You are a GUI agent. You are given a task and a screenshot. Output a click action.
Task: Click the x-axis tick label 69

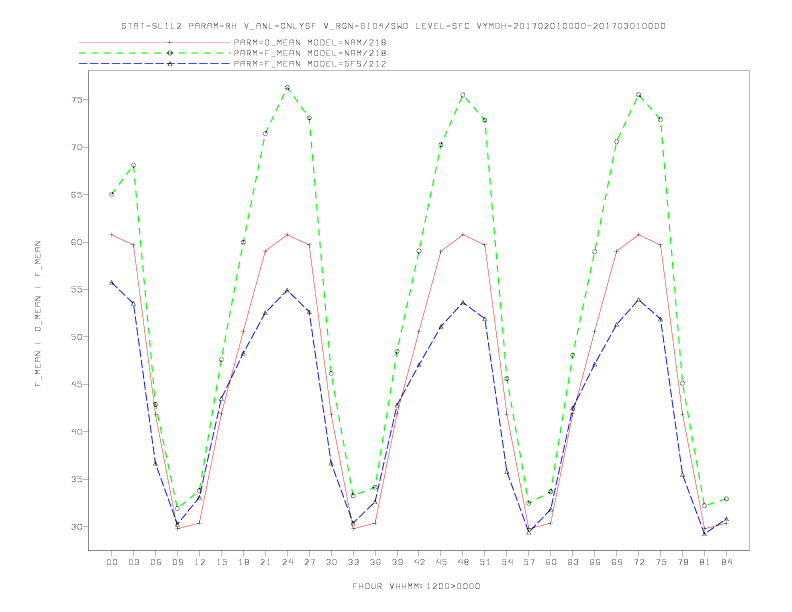(x=617, y=562)
